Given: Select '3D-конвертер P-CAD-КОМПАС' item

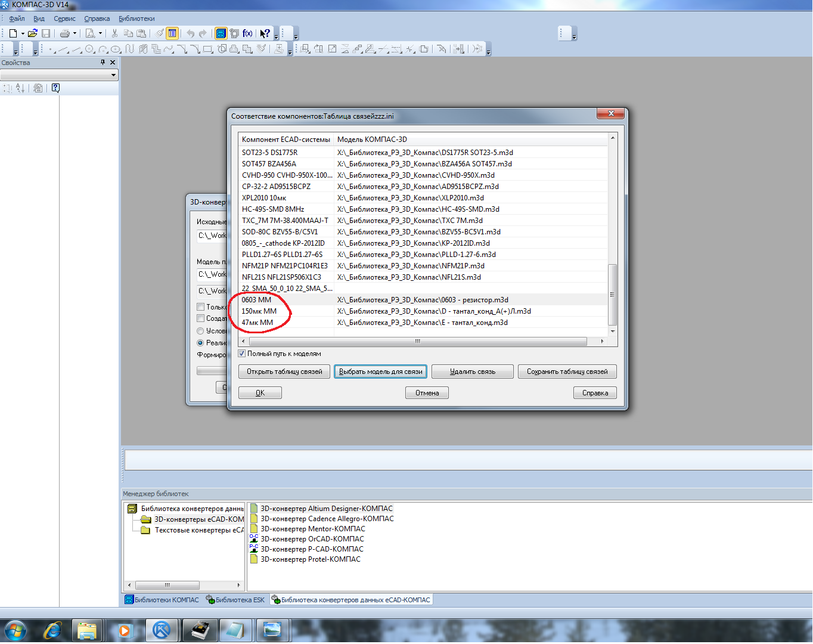Looking at the screenshot, I should (312, 549).
